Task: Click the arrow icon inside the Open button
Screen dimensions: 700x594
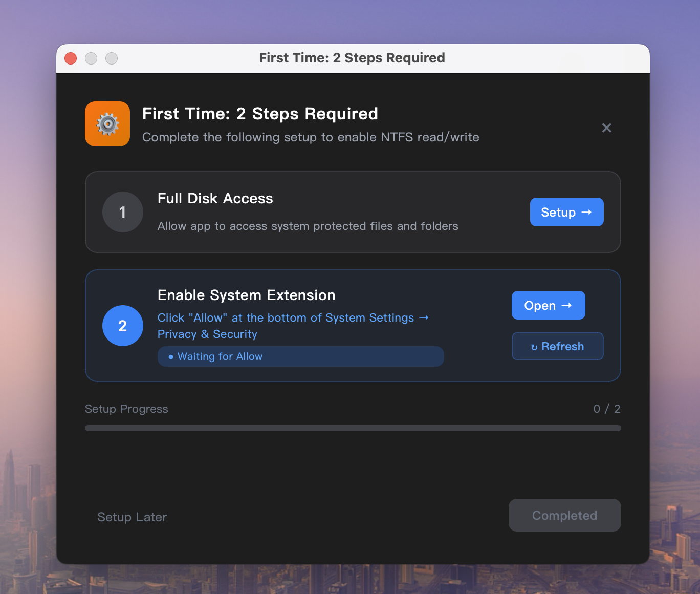Action: (566, 305)
